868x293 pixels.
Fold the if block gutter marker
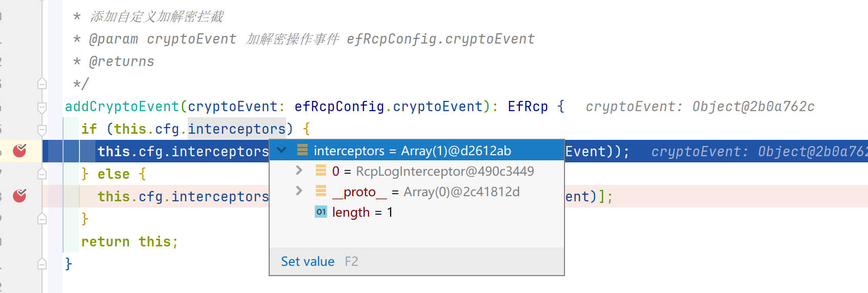pos(42,129)
